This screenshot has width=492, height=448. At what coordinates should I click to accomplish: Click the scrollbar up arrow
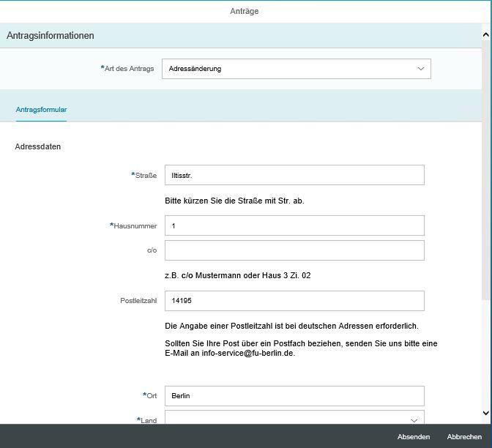pyautogui.click(x=486, y=34)
